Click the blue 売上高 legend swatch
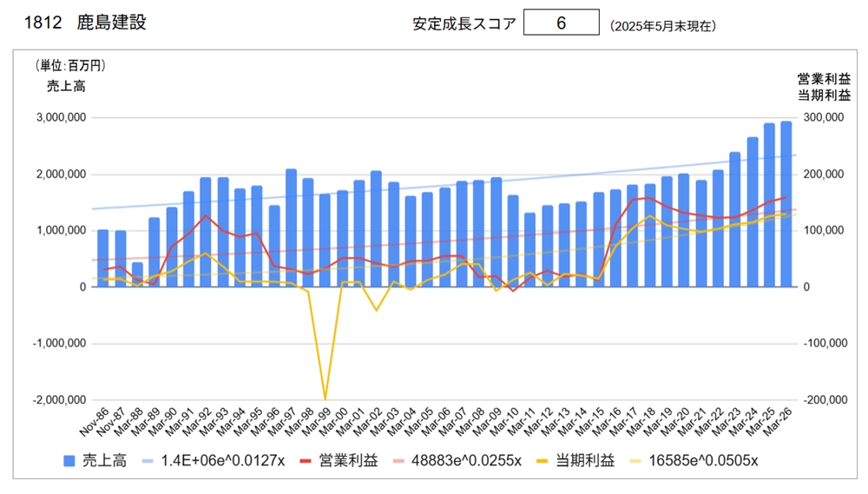 click(x=69, y=461)
